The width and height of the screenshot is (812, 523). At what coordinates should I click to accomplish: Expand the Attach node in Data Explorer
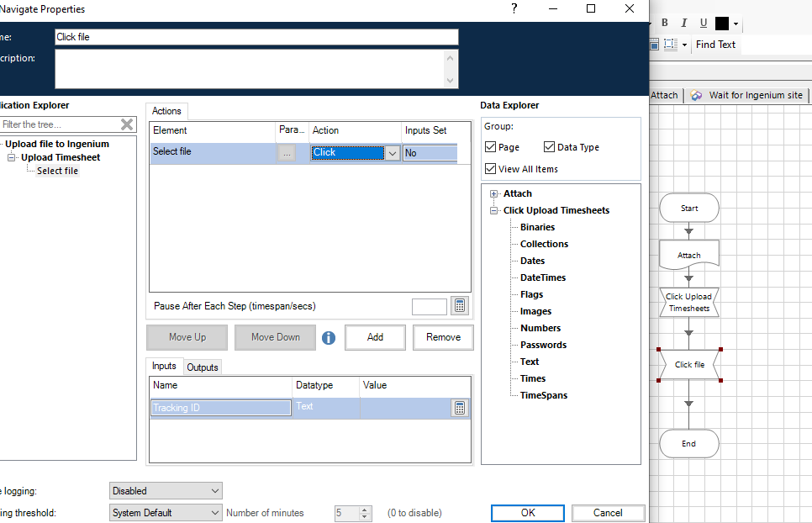(x=494, y=194)
